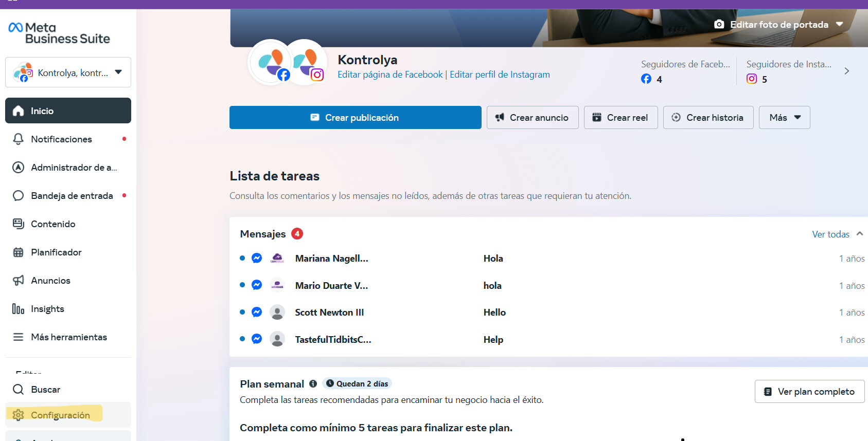This screenshot has width=868, height=441.
Task: Click the Buscar magnifying glass icon
Action: point(18,389)
